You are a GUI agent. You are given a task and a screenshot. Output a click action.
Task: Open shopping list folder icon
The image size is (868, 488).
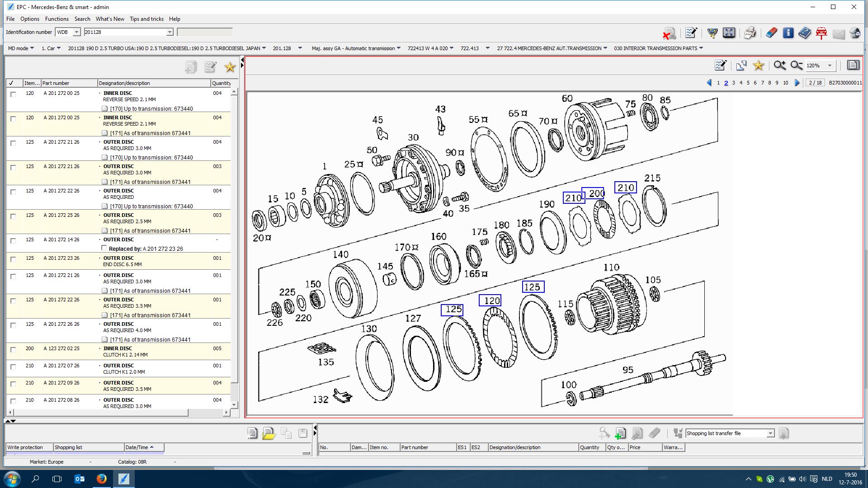pos(269,433)
